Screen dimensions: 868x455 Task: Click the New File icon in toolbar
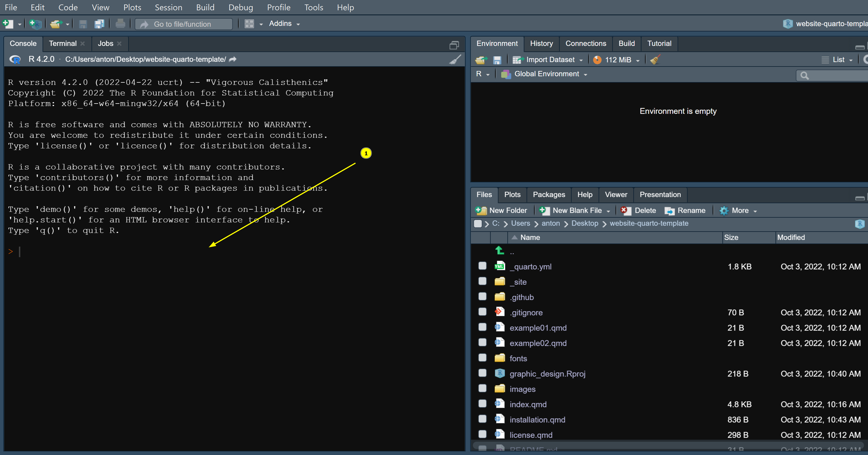click(8, 24)
